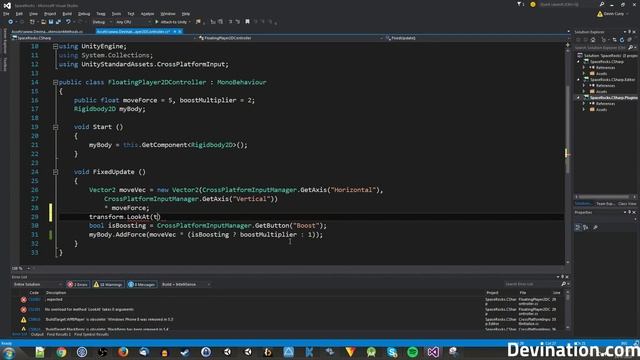Collapse the Start method

tap(55, 127)
